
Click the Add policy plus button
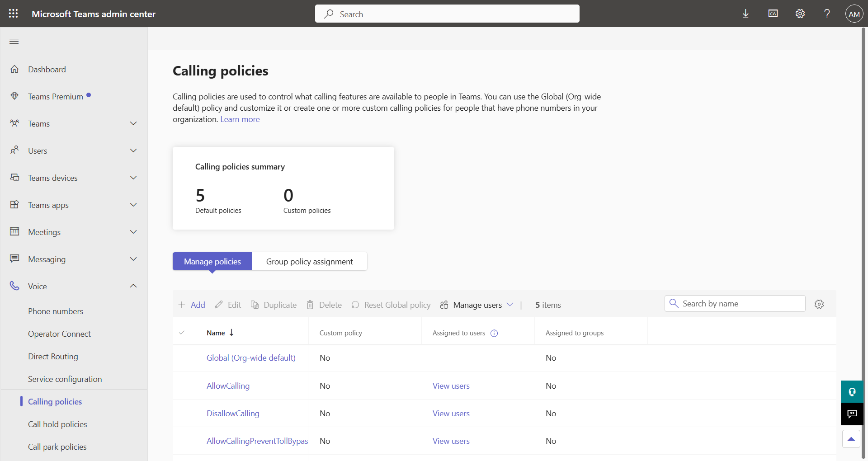[x=192, y=305]
